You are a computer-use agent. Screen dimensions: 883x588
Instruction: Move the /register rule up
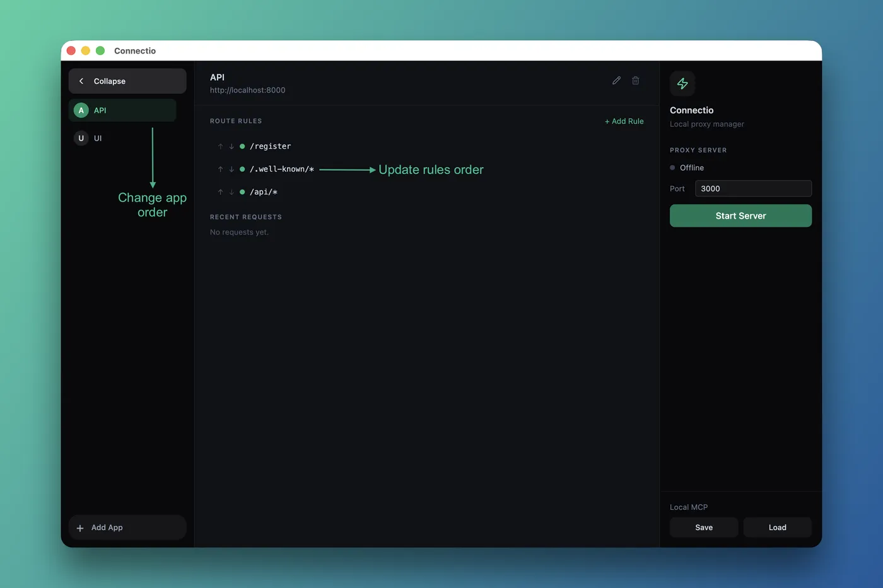[220, 146]
